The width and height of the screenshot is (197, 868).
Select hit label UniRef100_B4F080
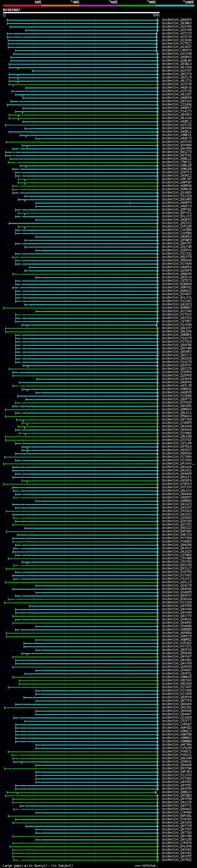pos(177,531)
